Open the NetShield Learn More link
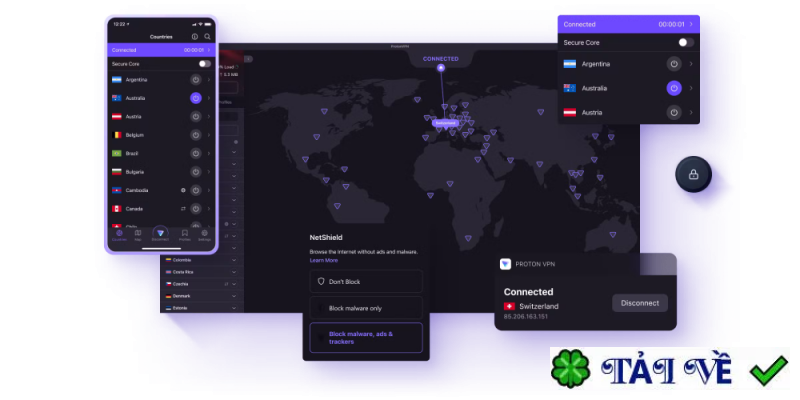This screenshot has width=800, height=400. 323,260
